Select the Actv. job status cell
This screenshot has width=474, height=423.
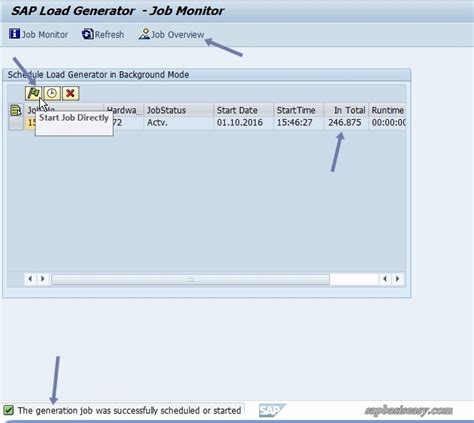pyautogui.click(x=178, y=123)
